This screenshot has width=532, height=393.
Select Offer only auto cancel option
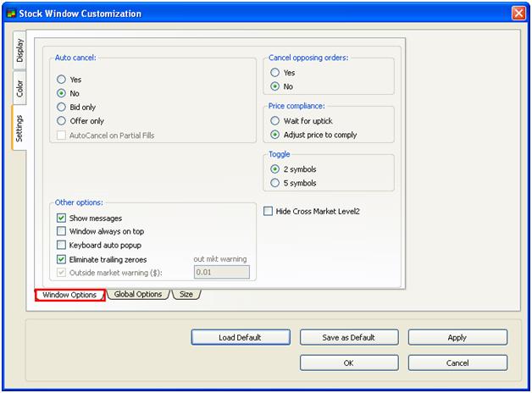tap(61, 121)
